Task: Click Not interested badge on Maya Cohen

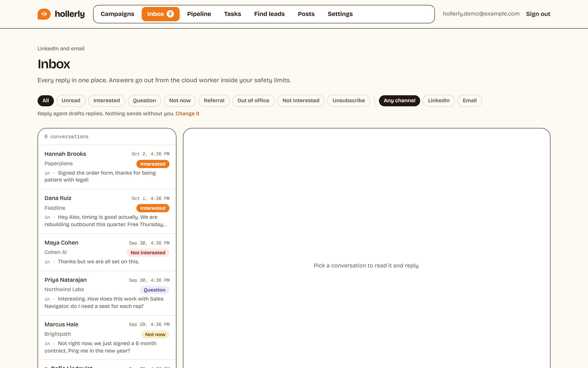Action: pyautogui.click(x=148, y=253)
